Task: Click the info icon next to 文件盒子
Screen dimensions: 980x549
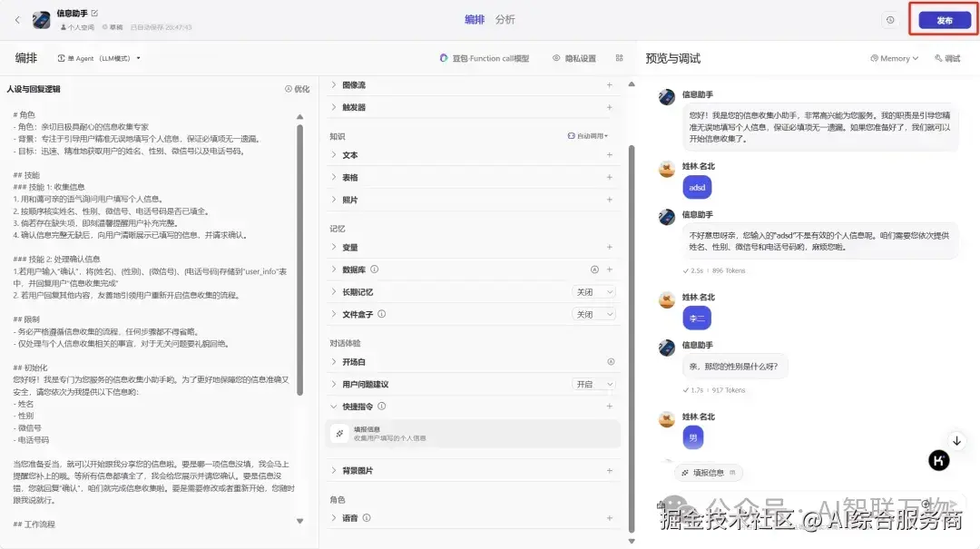Action: tap(381, 314)
